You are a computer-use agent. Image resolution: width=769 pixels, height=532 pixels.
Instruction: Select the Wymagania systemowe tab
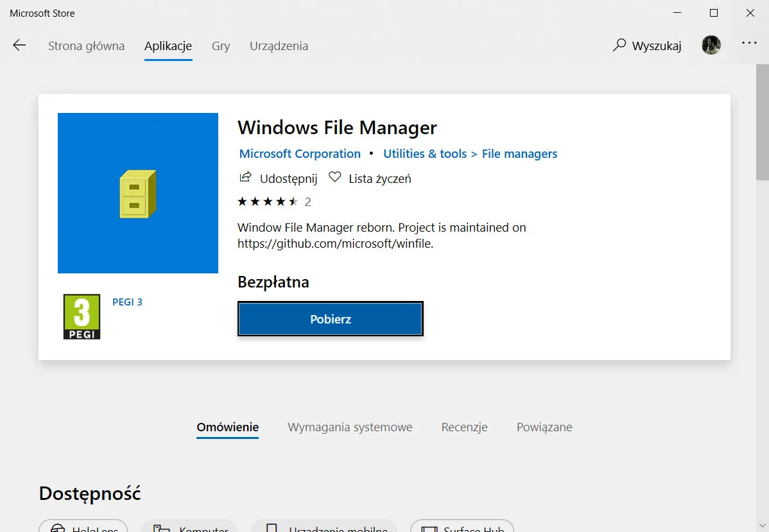(350, 427)
